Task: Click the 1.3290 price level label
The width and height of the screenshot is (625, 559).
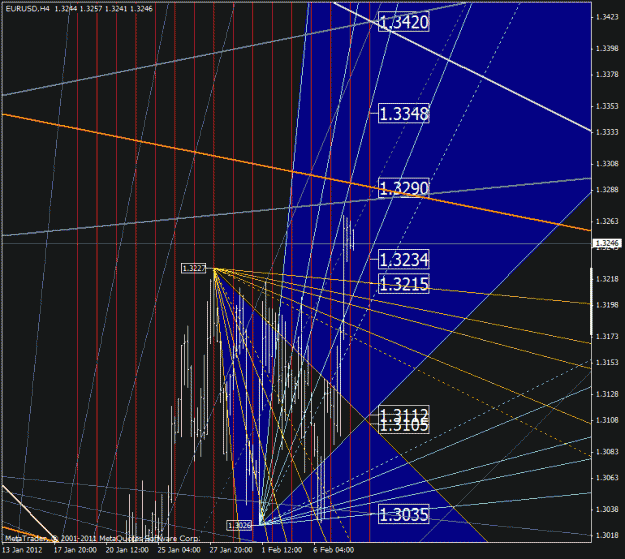Action: click(x=403, y=187)
